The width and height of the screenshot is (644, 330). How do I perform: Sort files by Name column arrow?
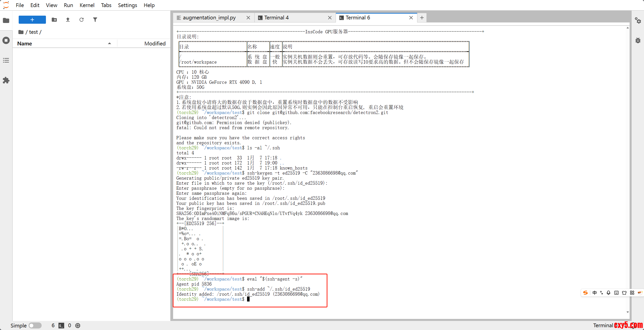coord(110,43)
